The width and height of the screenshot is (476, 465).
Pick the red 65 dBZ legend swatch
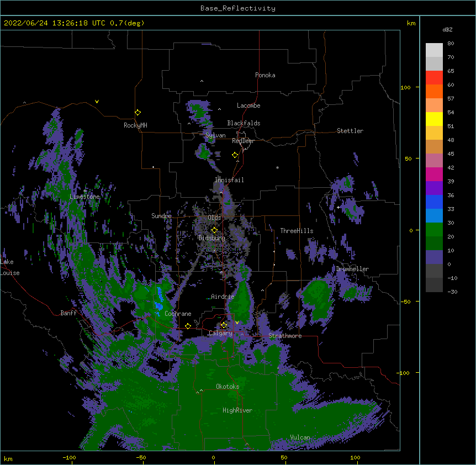pyautogui.click(x=434, y=78)
